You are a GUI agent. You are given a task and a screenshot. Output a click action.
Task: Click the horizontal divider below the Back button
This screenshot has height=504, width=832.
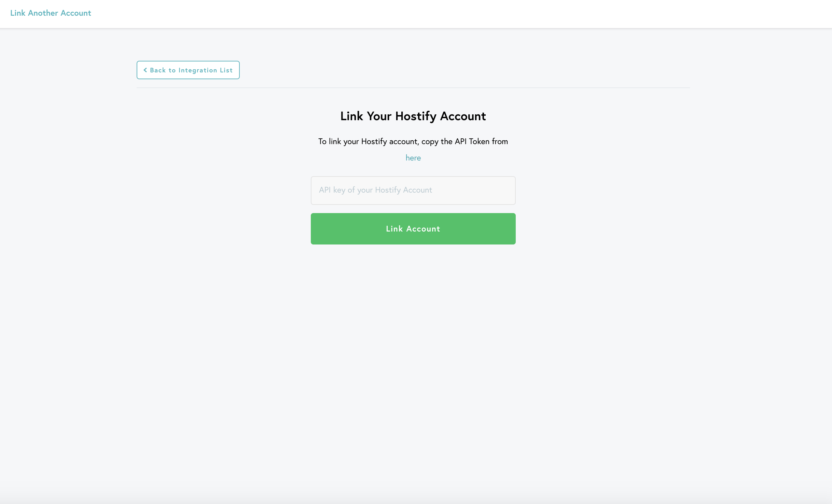pos(413,88)
